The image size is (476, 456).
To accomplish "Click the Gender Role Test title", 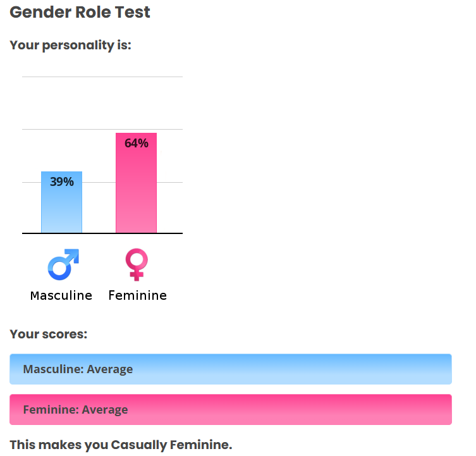I will (80, 13).
